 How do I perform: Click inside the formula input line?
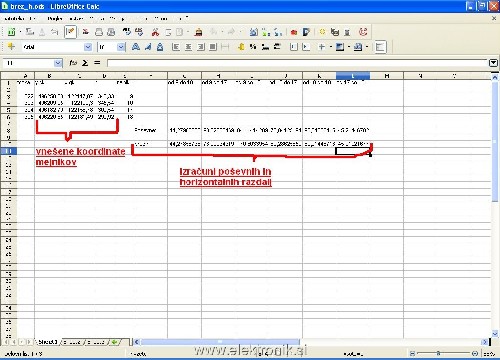coord(298,63)
